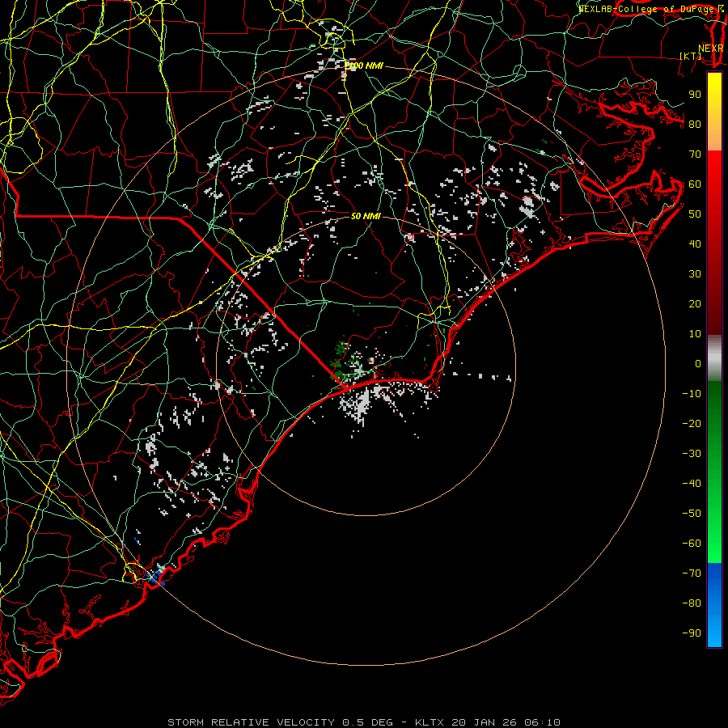Click the gray zero-velocity color bar segment

[714, 358]
